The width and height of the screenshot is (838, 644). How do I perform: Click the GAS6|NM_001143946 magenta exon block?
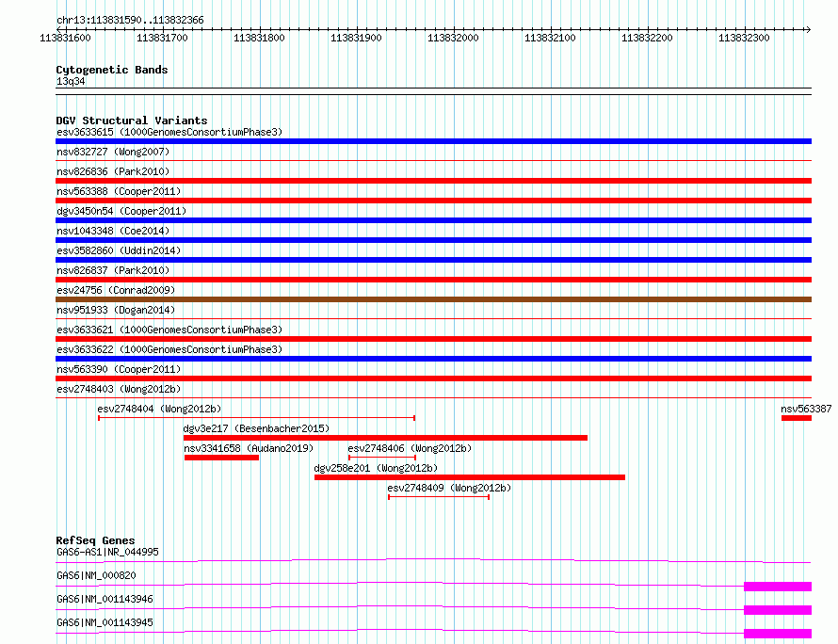[x=778, y=610]
